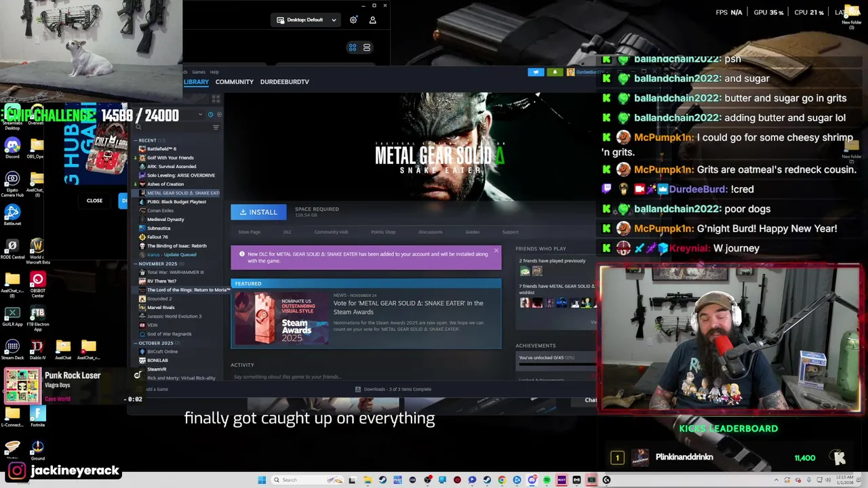
Task: Dismiss the purple New DLC notification
Action: (x=496, y=251)
